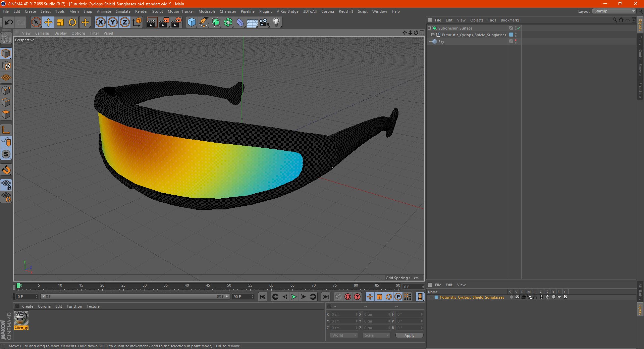Image resolution: width=644 pixels, height=349 pixels.
Task: Select Sky object in Objects list
Action: 441,42
